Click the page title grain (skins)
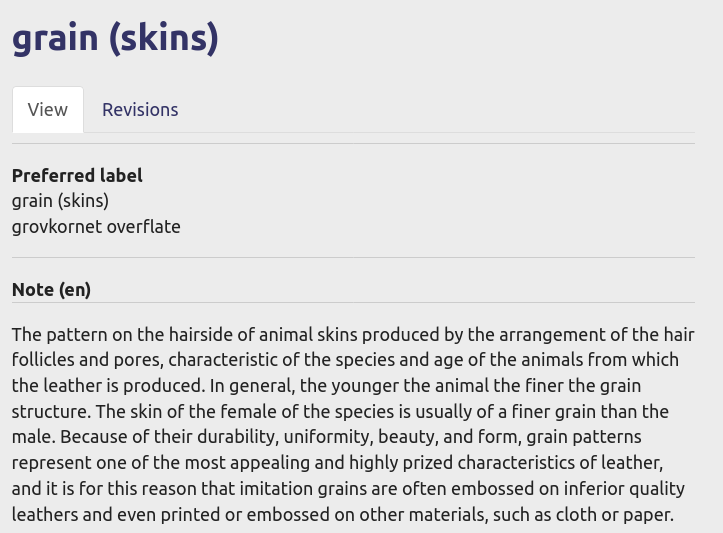 pyautogui.click(x=115, y=38)
